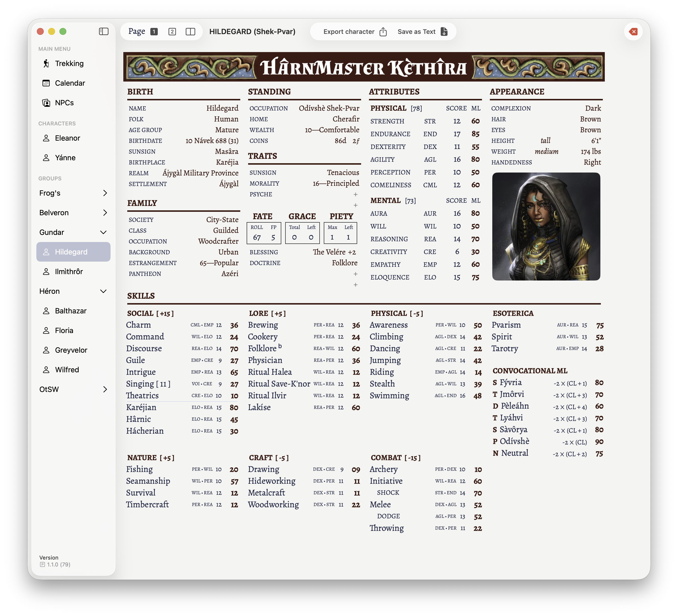678x616 pixels.
Task: Switch to page 2 of the character sheet
Action: tap(172, 31)
